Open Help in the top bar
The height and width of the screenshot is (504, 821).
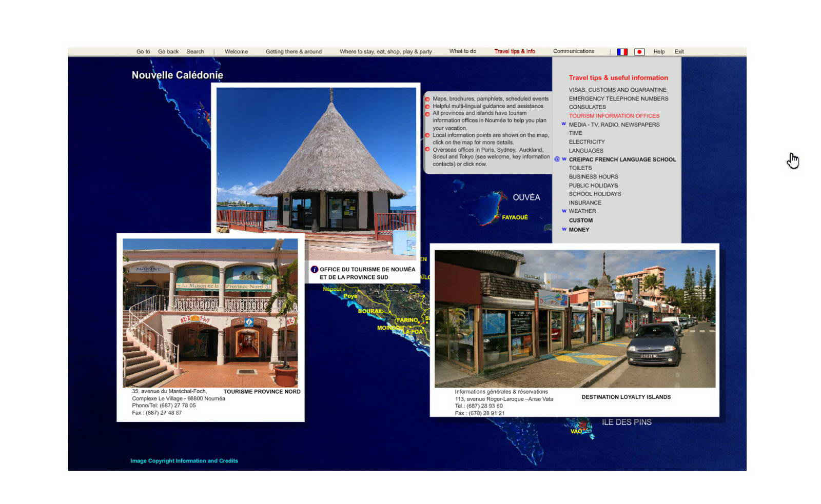point(659,52)
